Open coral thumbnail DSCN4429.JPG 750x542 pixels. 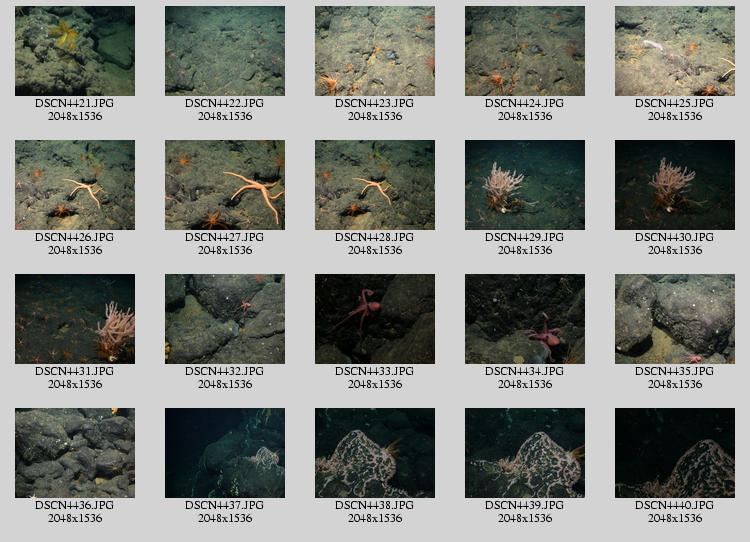[525, 185]
